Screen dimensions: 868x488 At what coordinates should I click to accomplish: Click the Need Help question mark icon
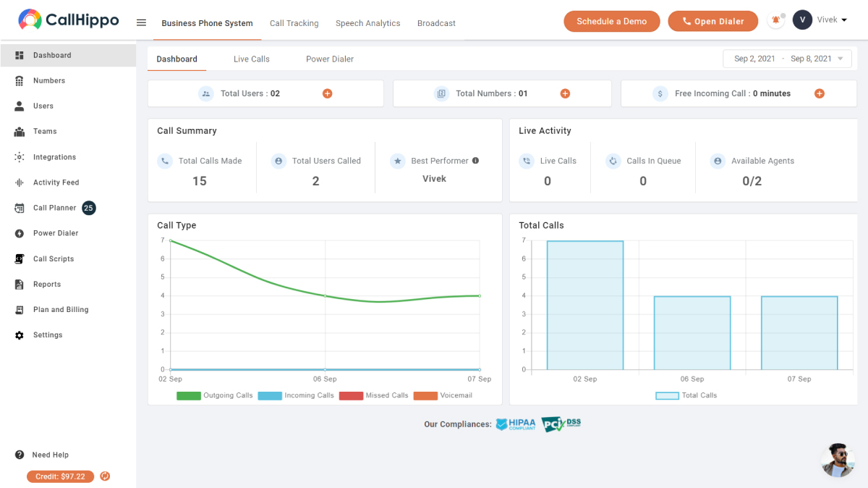(x=20, y=455)
